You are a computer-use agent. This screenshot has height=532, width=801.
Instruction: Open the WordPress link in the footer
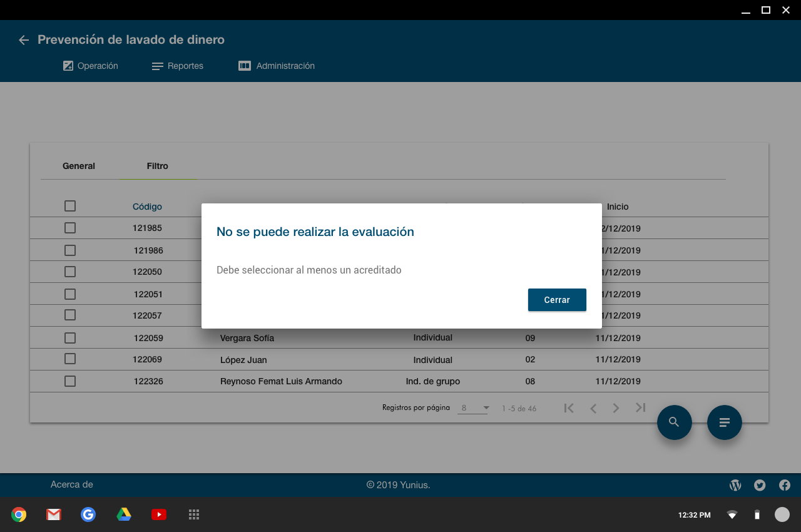[x=735, y=485]
